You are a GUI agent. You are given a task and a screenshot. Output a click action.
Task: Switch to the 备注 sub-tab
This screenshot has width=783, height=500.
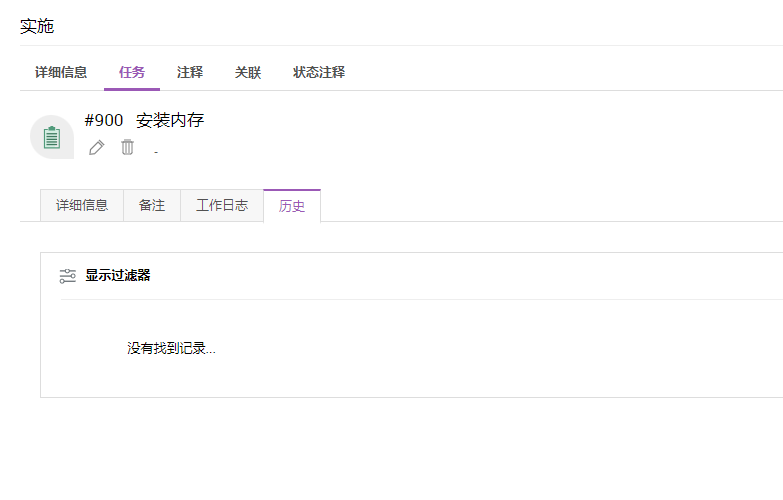click(152, 206)
